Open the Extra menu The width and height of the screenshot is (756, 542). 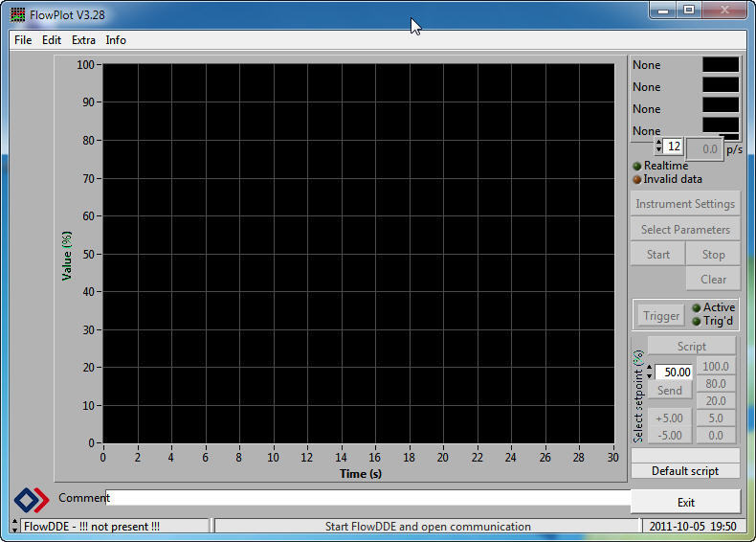click(x=83, y=40)
